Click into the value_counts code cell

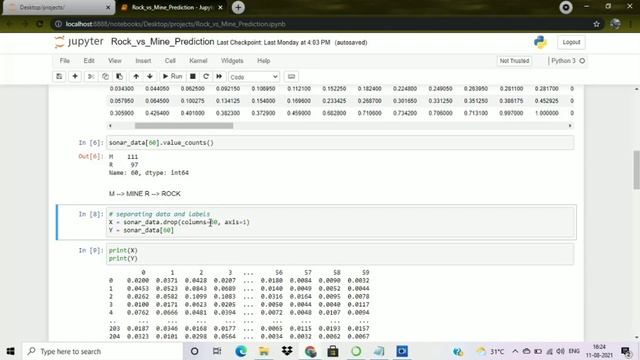click(x=340, y=143)
